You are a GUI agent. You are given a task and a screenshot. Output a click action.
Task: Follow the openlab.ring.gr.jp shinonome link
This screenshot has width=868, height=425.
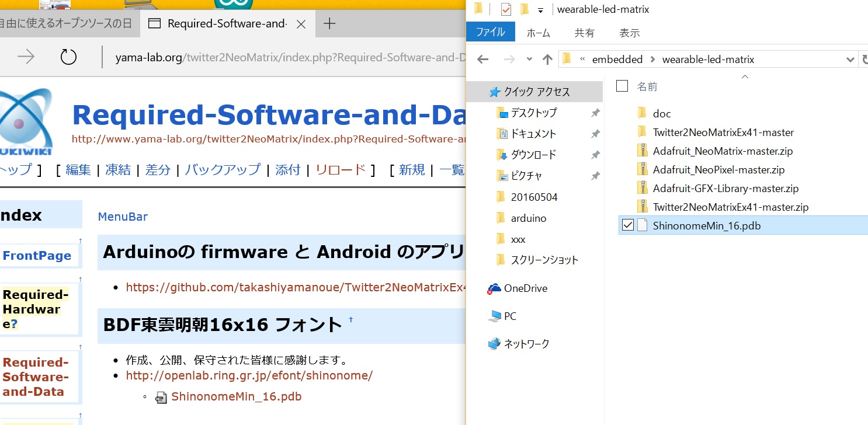249,375
